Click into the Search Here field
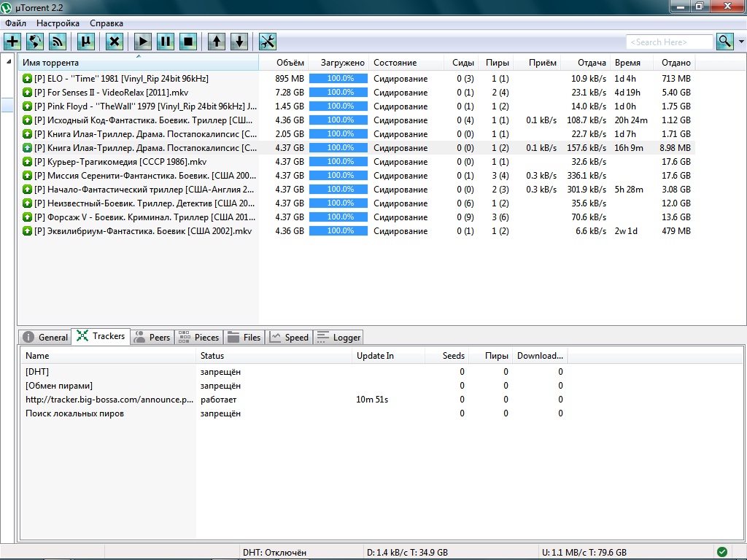The height and width of the screenshot is (560, 747). tap(670, 42)
